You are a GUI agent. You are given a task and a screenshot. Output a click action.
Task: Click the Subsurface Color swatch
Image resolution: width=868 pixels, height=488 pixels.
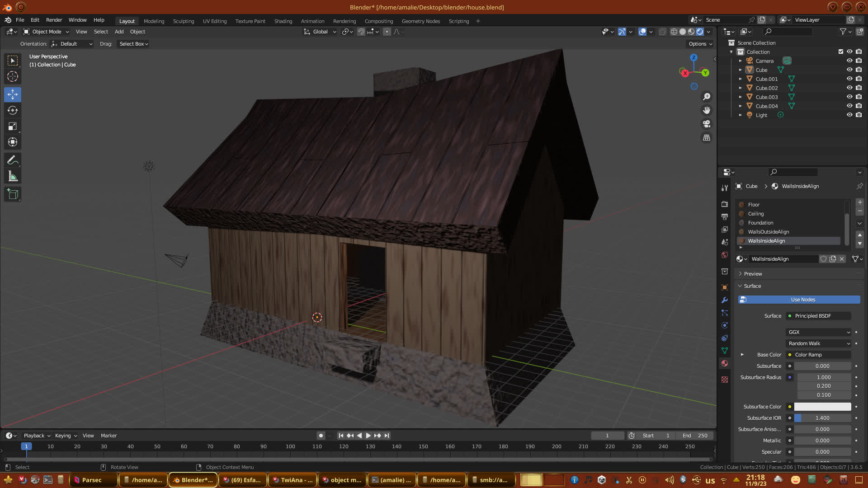[x=822, y=407]
